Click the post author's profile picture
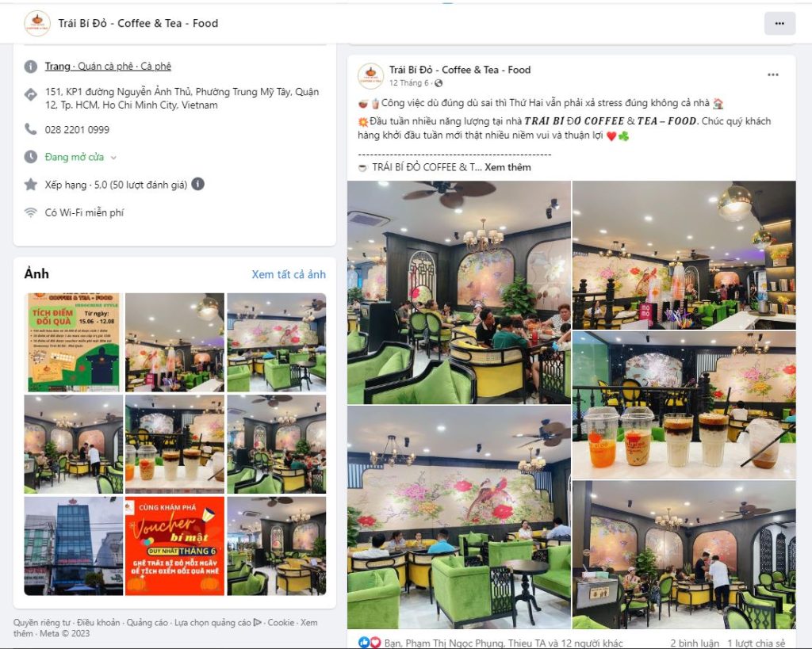 [x=370, y=75]
